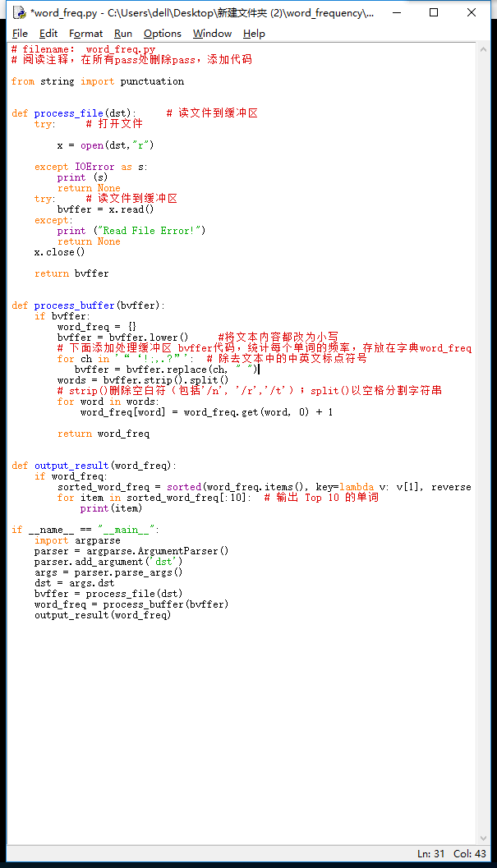Click the 'def process_file(dst):' definition line
Viewport: 497px width, 868px height.
click(74, 113)
